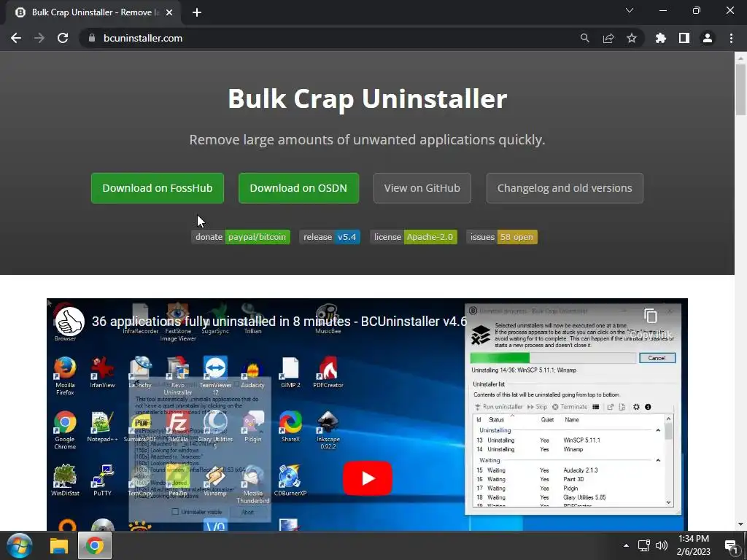Open the video title link
747x560 pixels.
(x=279, y=322)
